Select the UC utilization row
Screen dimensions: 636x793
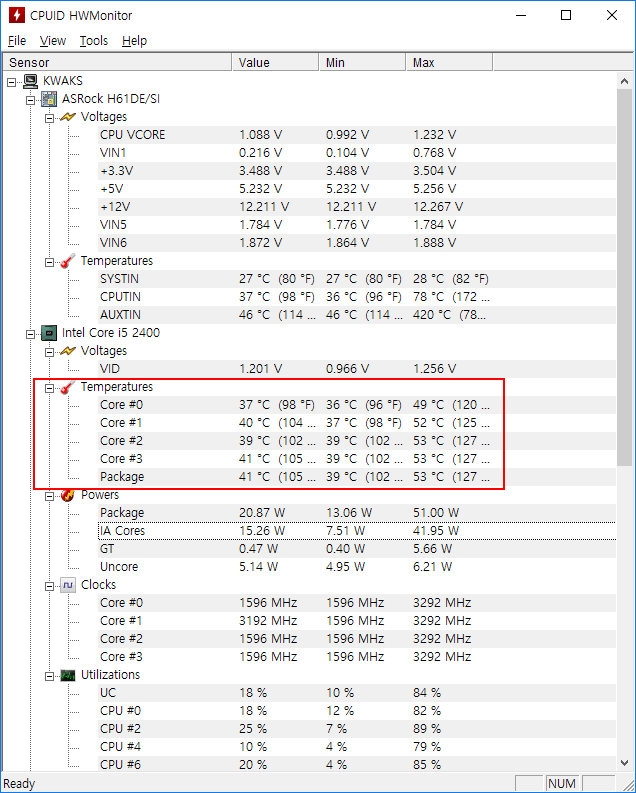[357, 693]
